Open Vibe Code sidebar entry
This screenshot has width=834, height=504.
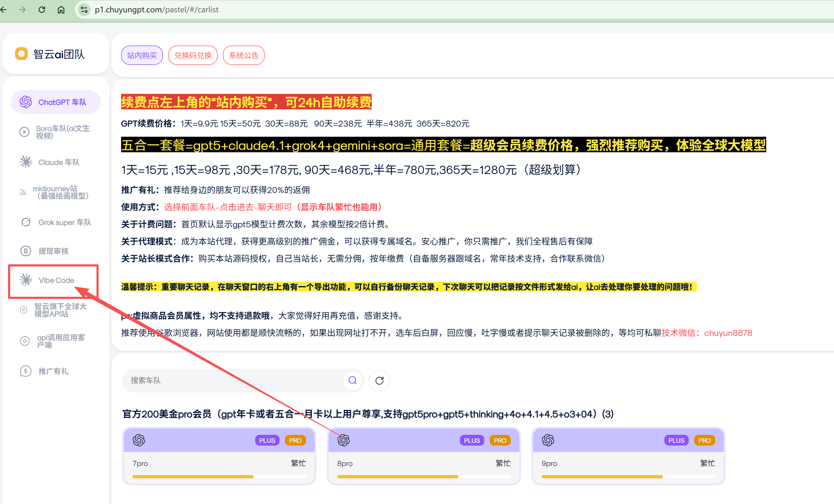click(x=56, y=280)
